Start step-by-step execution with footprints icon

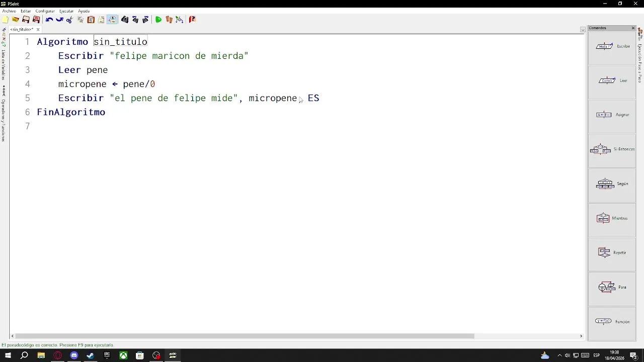tap(169, 20)
